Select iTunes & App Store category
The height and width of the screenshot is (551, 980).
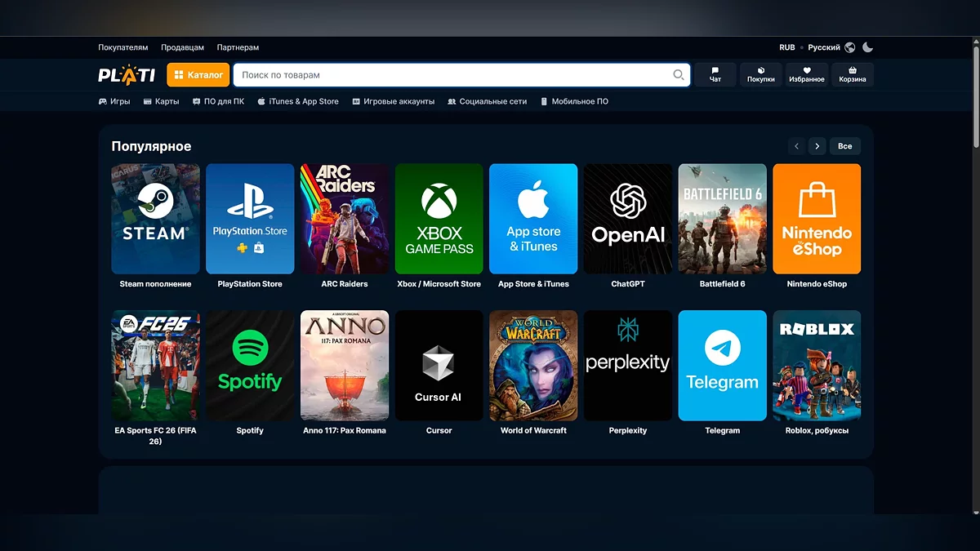[298, 101]
